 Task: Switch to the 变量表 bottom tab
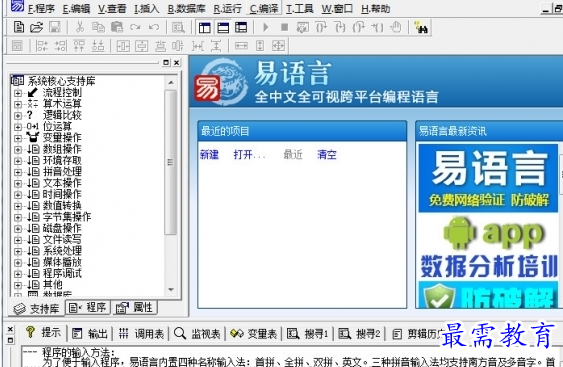pos(253,334)
